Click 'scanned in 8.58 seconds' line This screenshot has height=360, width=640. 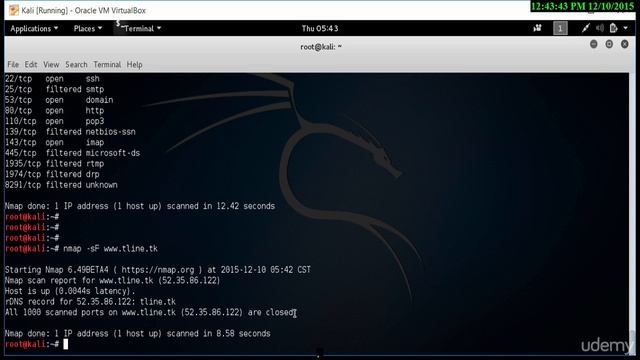[138, 333]
